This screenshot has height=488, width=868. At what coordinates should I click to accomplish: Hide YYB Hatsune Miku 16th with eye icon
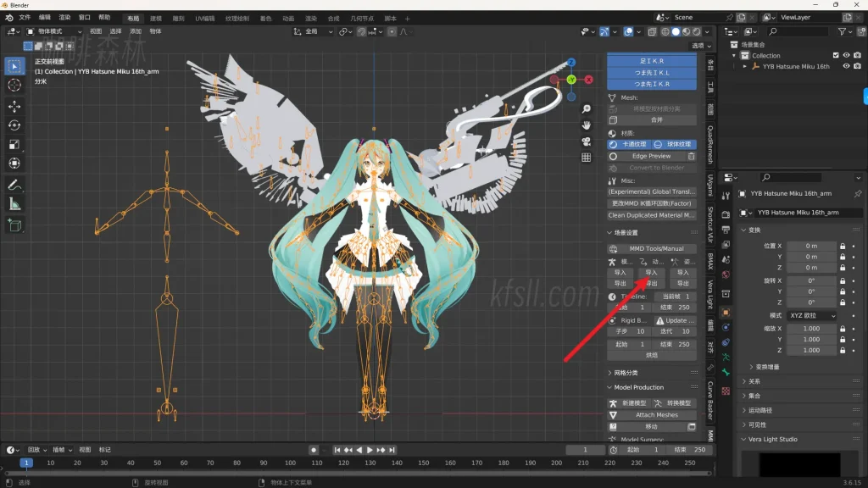point(846,66)
